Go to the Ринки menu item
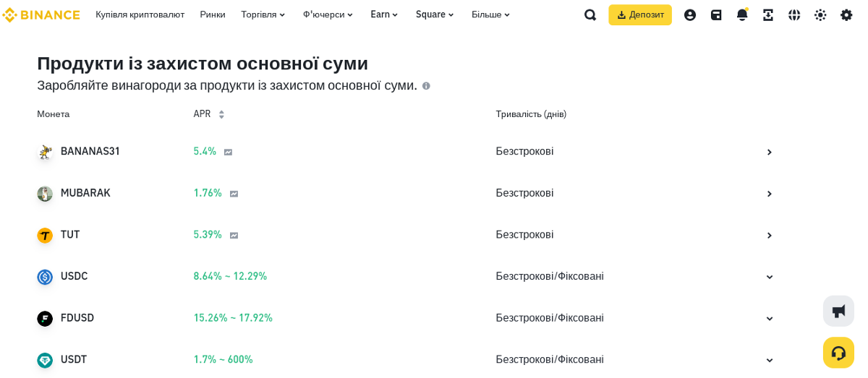The image size is (868, 378). 213,14
